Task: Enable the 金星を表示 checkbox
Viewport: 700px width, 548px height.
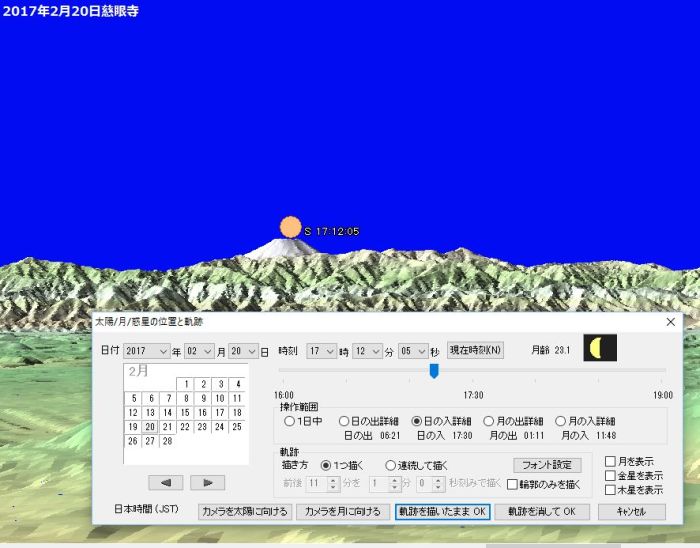Action: coord(610,476)
